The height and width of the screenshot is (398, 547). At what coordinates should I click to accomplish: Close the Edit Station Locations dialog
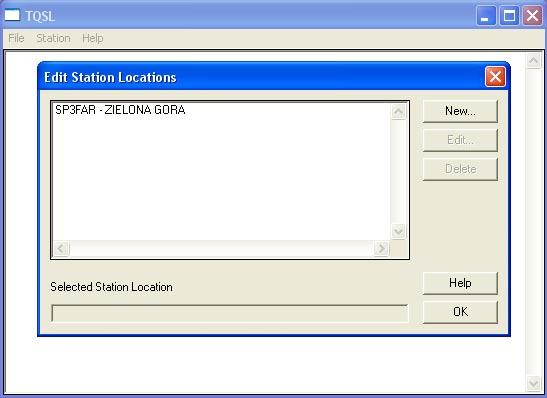(x=495, y=77)
